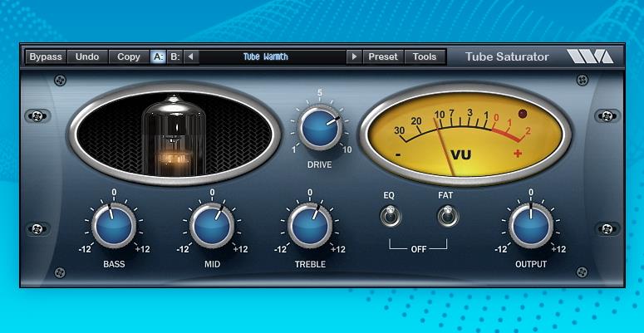Screen dimensions: 644x333
Task: Flip the EQ toggle switch
Action: point(391,216)
